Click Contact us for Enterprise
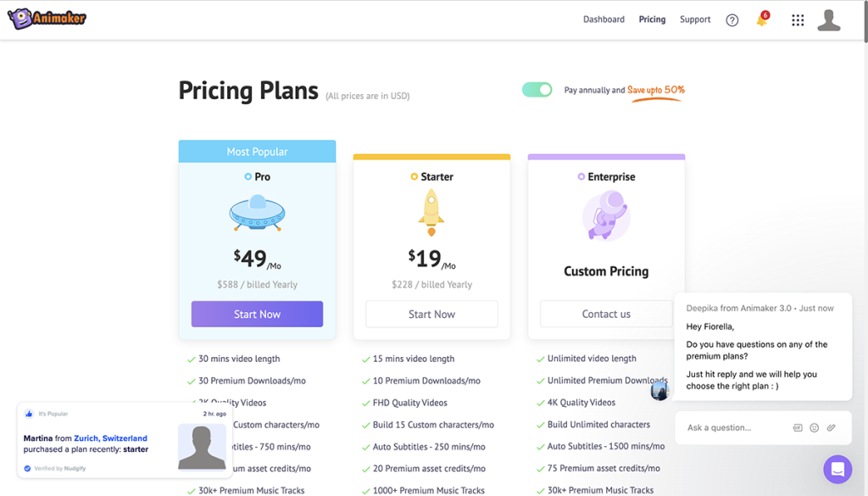The width and height of the screenshot is (868, 496). [x=606, y=314]
